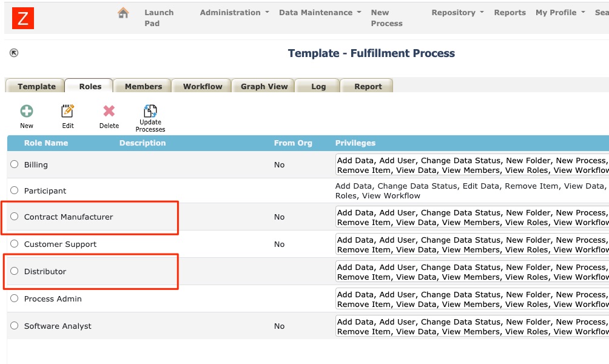The height and width of the screenshot is (364, 609).
Task: Open the Repository dropdown menu
Action: point(454,12)
